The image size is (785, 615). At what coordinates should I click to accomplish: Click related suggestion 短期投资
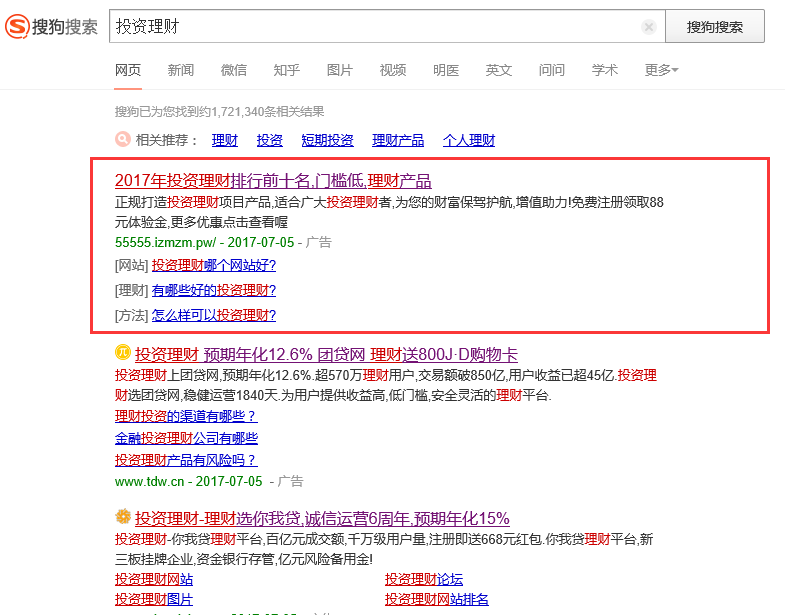pos(327,140)
